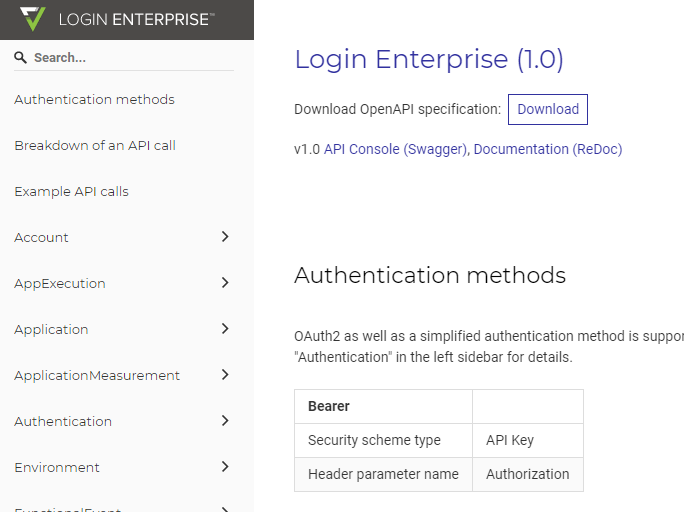
Task: Expand the Authentication chevron
Action: (x=225, y=420)
